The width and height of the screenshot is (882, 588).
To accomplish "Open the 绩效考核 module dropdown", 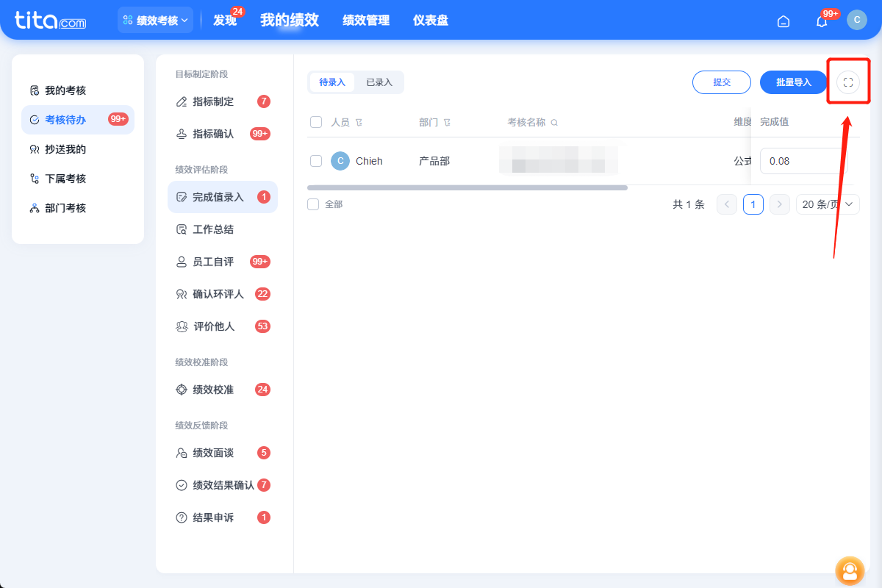I will (x=155, y=20).
